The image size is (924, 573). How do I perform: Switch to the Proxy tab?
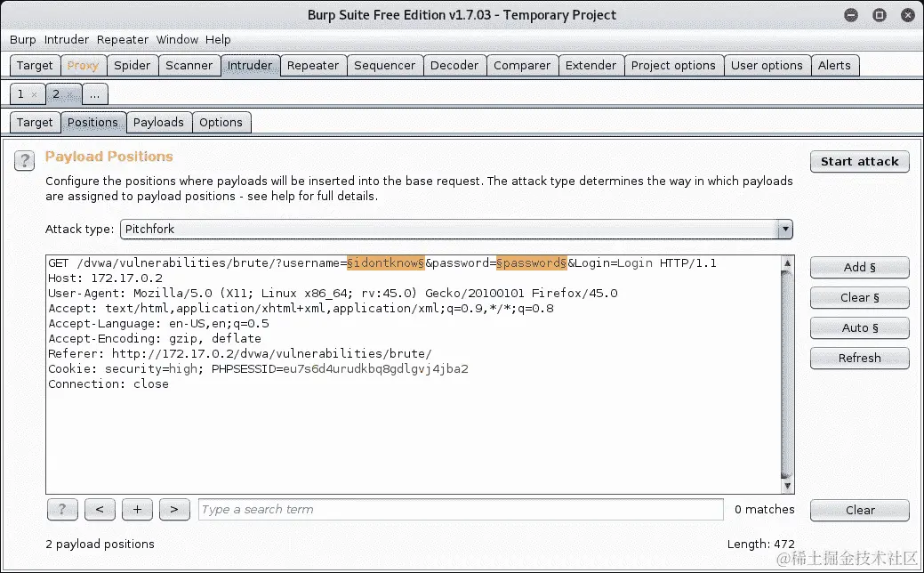pyautogui.click(x=83, y=66)
